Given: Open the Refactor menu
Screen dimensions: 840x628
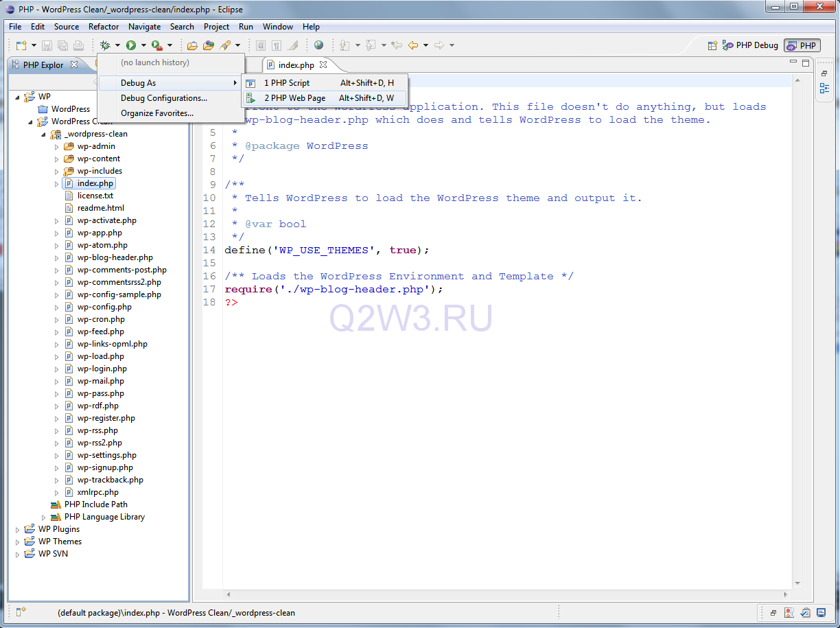Looking at the screenshot, I should 104,27.
